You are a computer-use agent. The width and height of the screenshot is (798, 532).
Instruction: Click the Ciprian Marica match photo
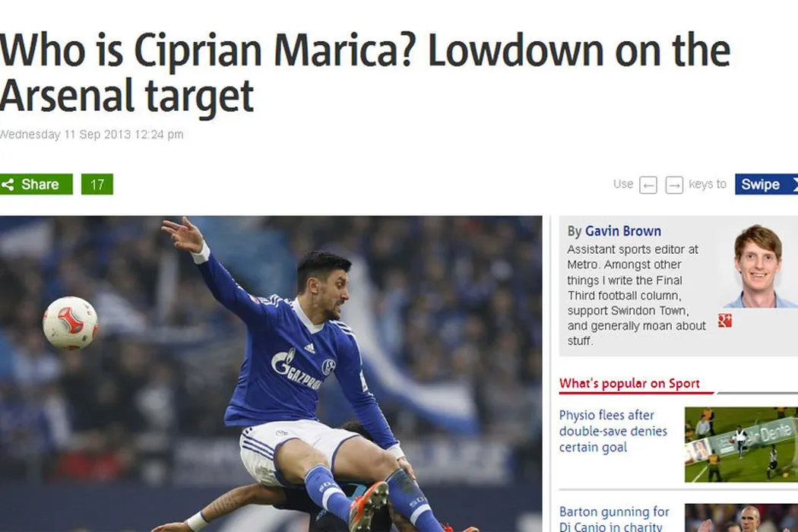tap(271, 374)
